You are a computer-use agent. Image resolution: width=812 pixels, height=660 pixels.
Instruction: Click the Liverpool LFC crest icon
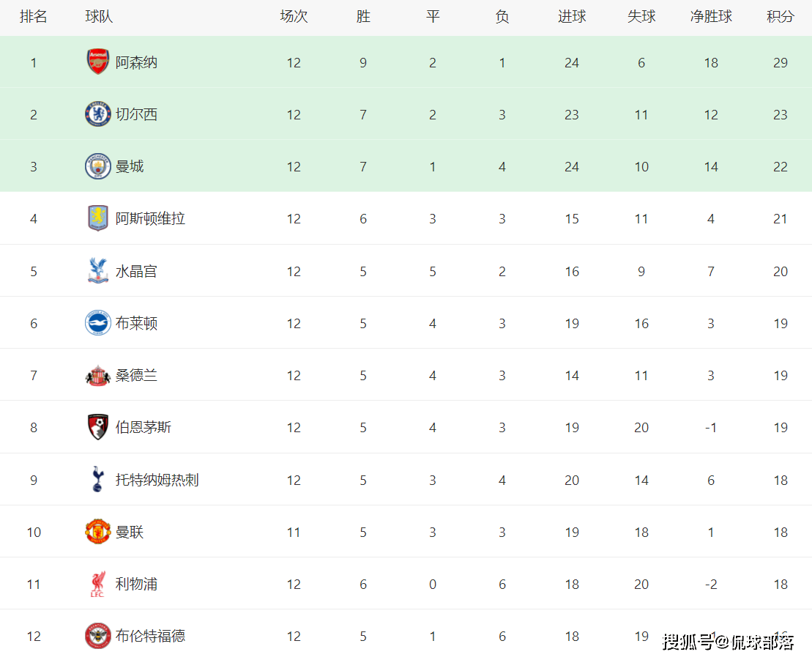[x=97, y=585]
